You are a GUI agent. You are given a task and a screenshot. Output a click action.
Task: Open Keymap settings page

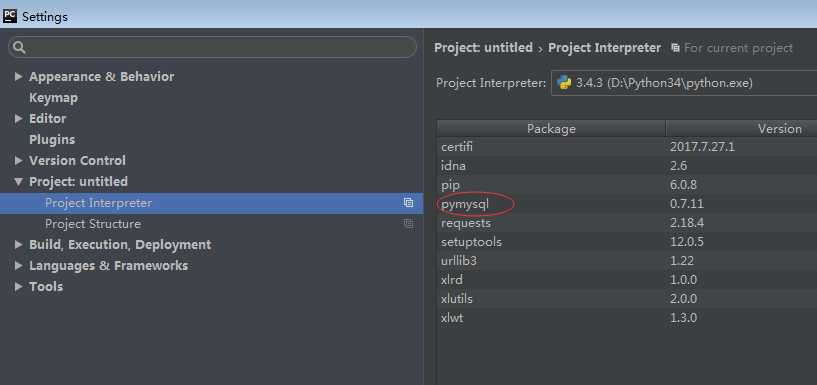point(54,98)
